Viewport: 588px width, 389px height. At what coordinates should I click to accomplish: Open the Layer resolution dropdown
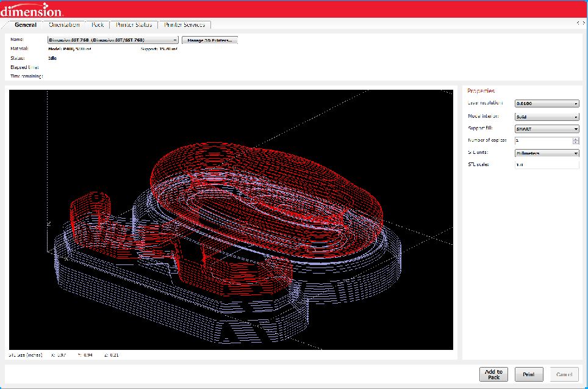tap(547, 103)
